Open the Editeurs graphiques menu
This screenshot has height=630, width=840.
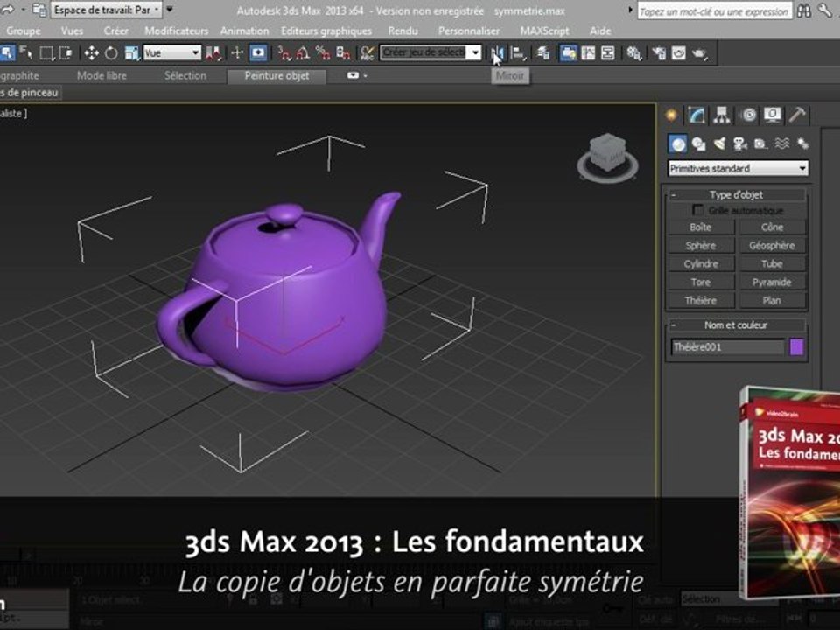point(326,31)
